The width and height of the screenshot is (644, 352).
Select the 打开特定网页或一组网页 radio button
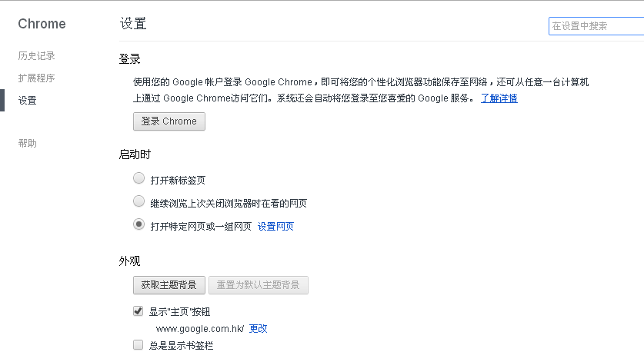138,224
